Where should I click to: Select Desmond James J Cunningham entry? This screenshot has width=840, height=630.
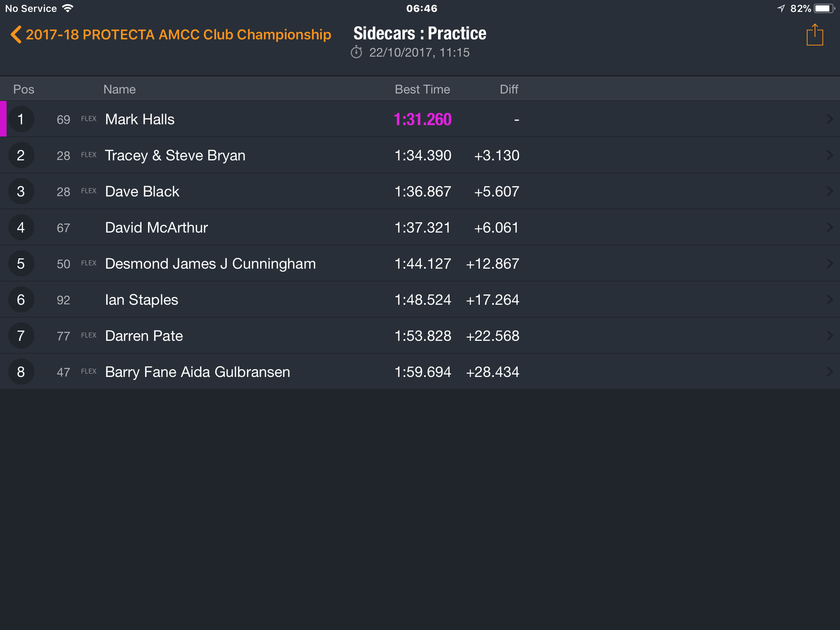pyautogui.click(x=420, y=263)
